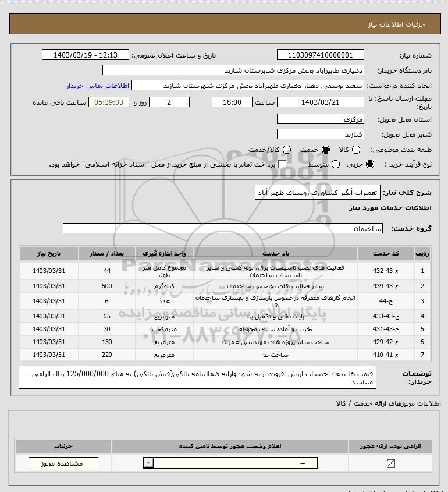
Task: Click service code ج-43-432
Action: coord(386,271)
